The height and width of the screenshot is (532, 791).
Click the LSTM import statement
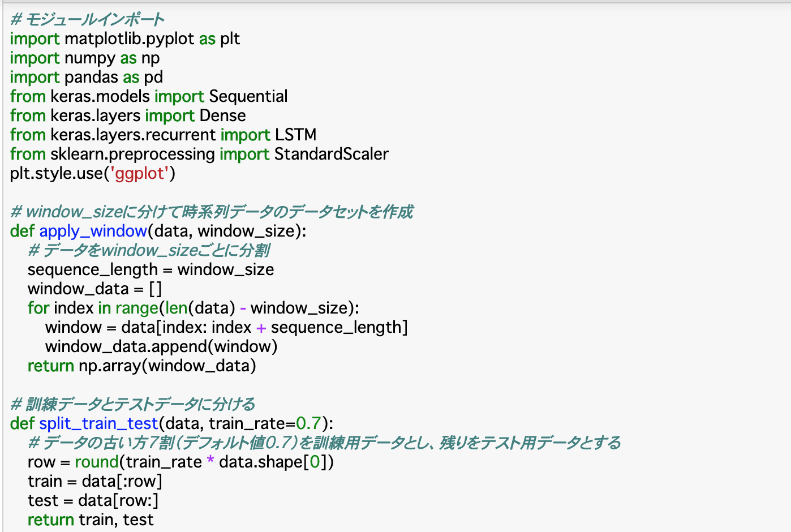pyautogui.click(x=163, y=135)
